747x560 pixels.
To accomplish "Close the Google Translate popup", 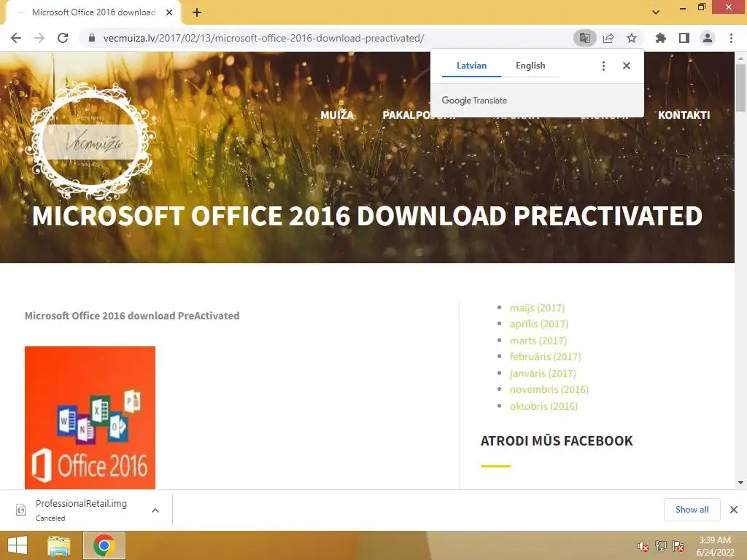I will point(627,66).
